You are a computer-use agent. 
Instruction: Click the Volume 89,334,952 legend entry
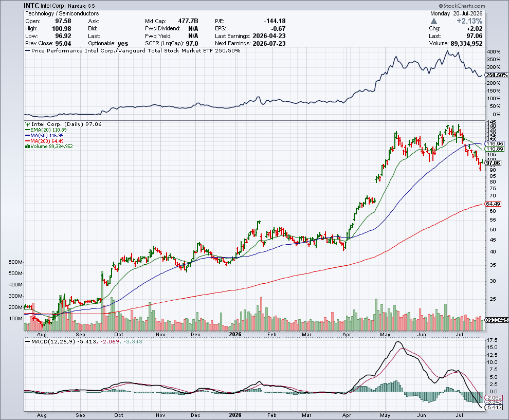click(49, 147)
